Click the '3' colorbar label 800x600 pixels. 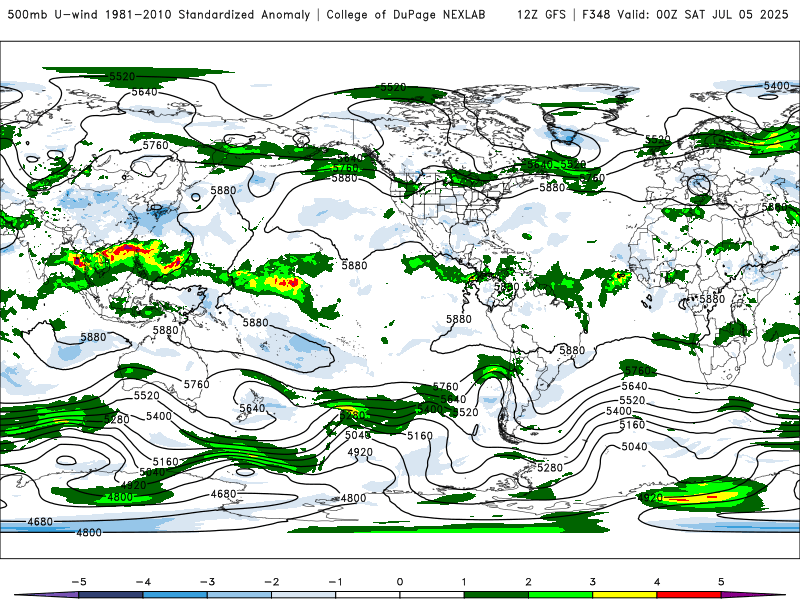pos(593,582)
